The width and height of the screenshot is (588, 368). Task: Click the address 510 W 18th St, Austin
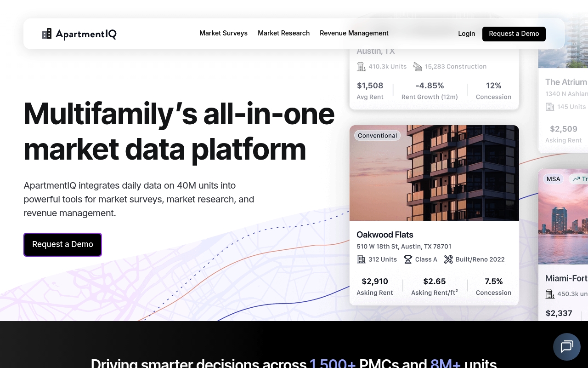pos(404,247)
